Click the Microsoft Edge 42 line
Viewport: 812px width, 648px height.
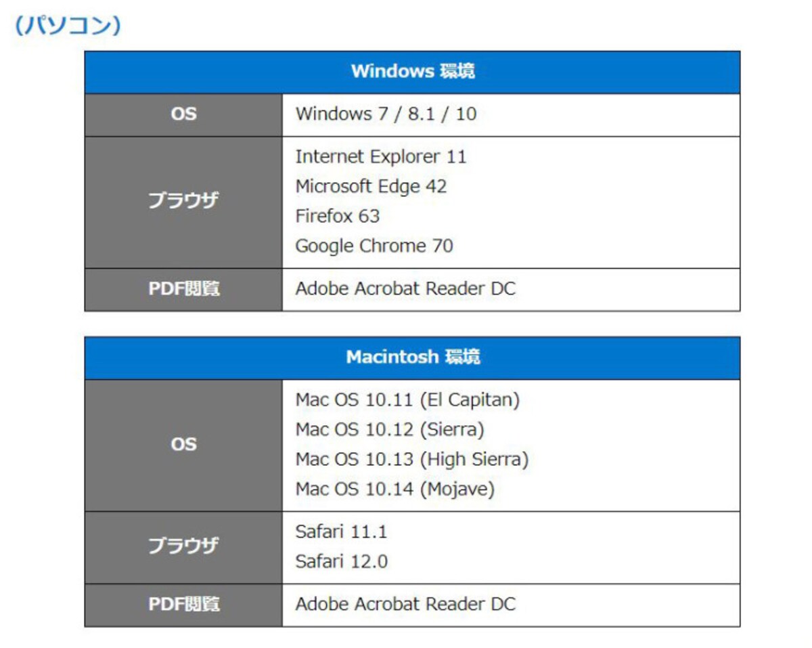pyautogui.click(x=371, y=186)
